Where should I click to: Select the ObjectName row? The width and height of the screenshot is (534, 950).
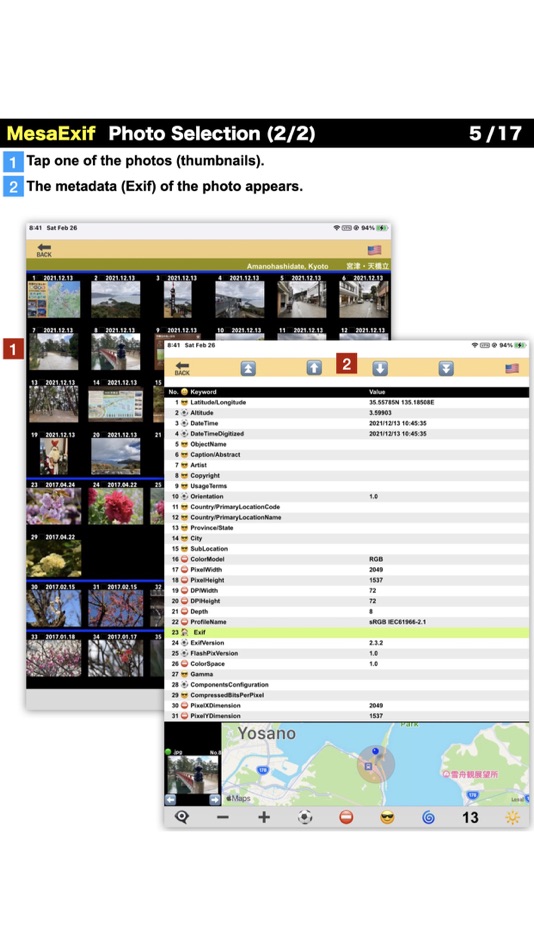[x=347, y=444]
